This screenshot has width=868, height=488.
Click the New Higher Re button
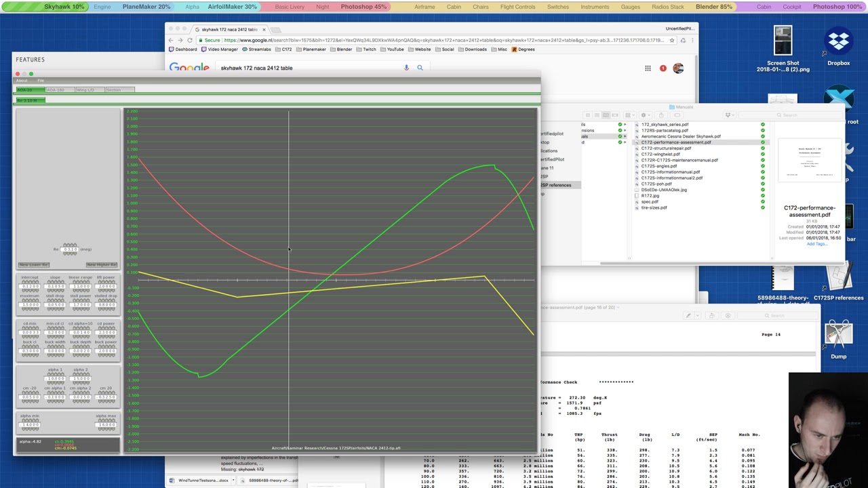(102, 264)
